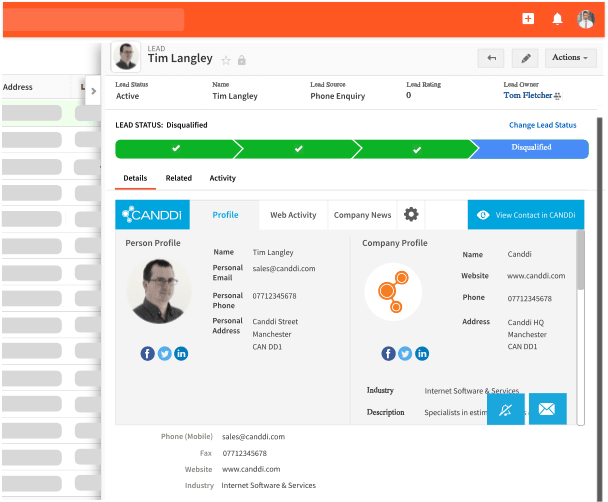Image resolution: width=608 pixels, height=502 pixels.
Task: Open the company's LinkedIn icon
Action: click(x=422, y=354)
